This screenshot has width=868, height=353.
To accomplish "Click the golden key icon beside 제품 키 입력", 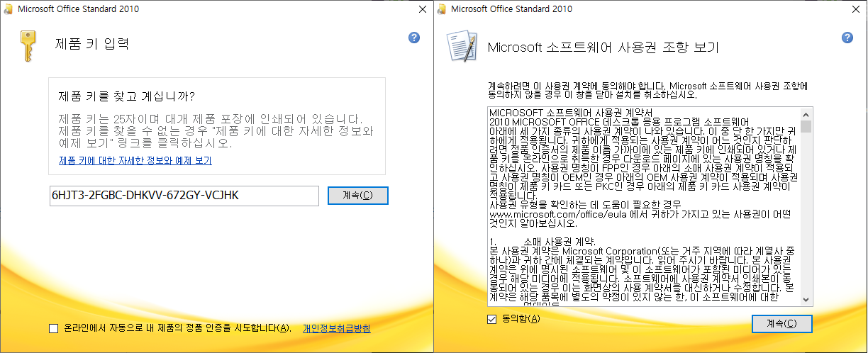I will 28,45.
